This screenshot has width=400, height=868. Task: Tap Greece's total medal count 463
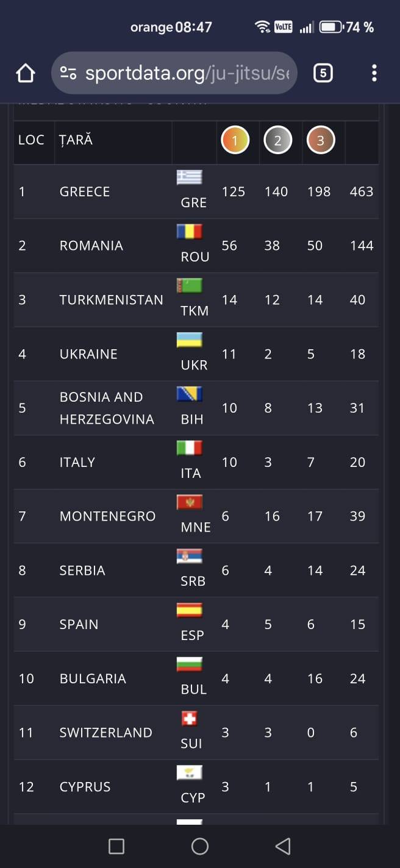point(362,191)
